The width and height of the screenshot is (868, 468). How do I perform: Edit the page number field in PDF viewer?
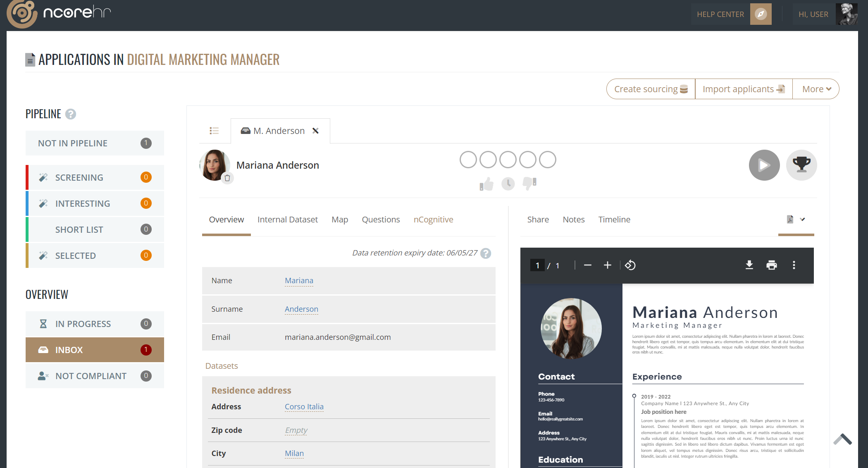coord(537,265)
